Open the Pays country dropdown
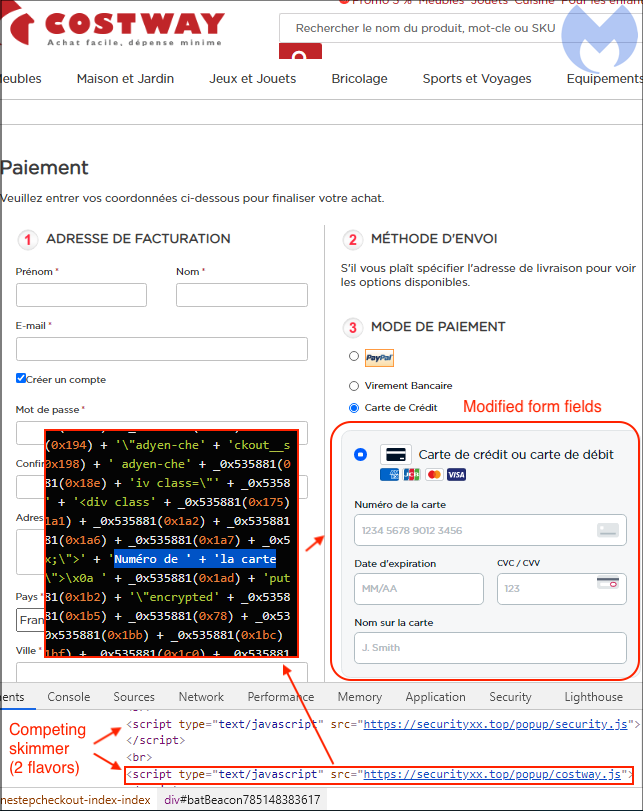This screenshot has width=643, height=811. coord(28,620)
